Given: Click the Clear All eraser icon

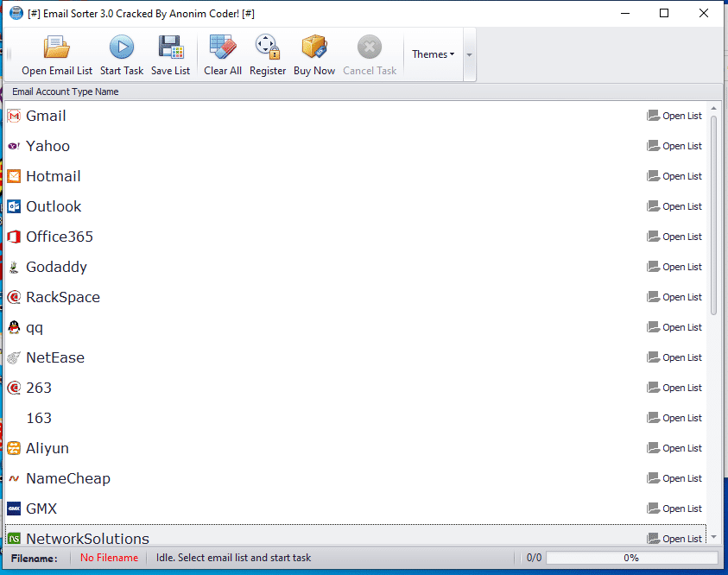Looking at the screenshot, I should (223, 47).
